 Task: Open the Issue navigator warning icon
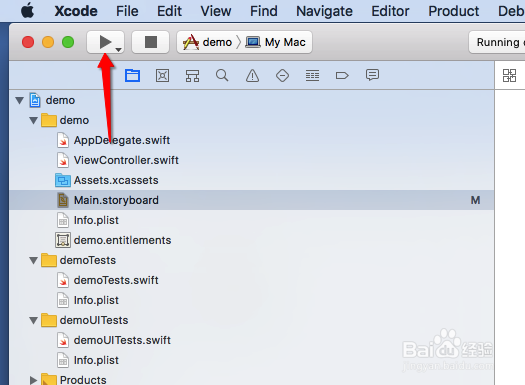click(252, 76)
